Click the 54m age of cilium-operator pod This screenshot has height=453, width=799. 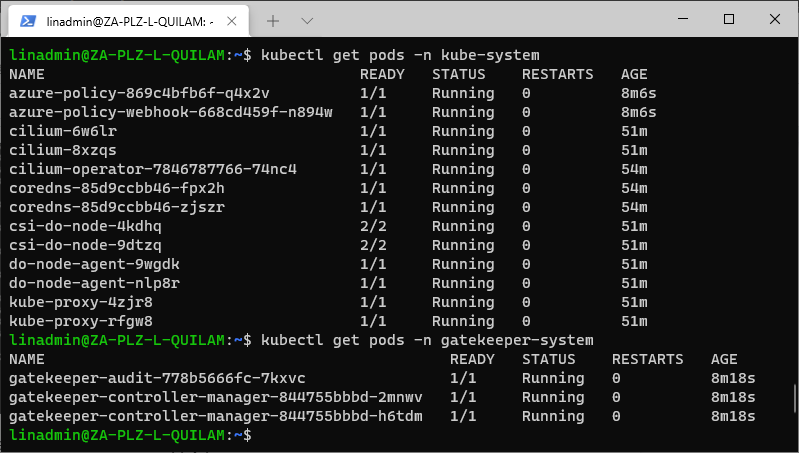tap(634, 169)
